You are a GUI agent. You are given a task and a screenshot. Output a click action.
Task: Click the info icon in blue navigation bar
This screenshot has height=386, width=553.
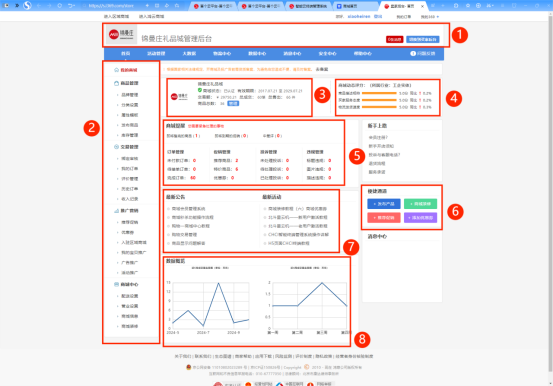(x=413, y=54)
